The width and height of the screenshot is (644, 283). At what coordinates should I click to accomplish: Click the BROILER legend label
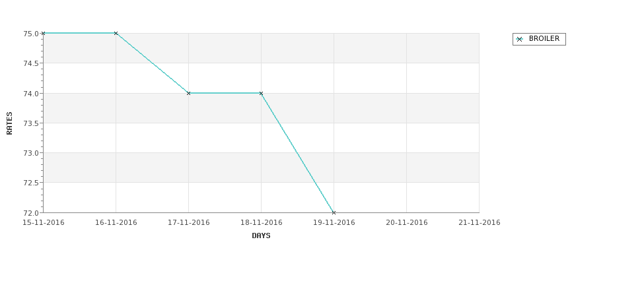pyautogui.click(x=544, y=38)
